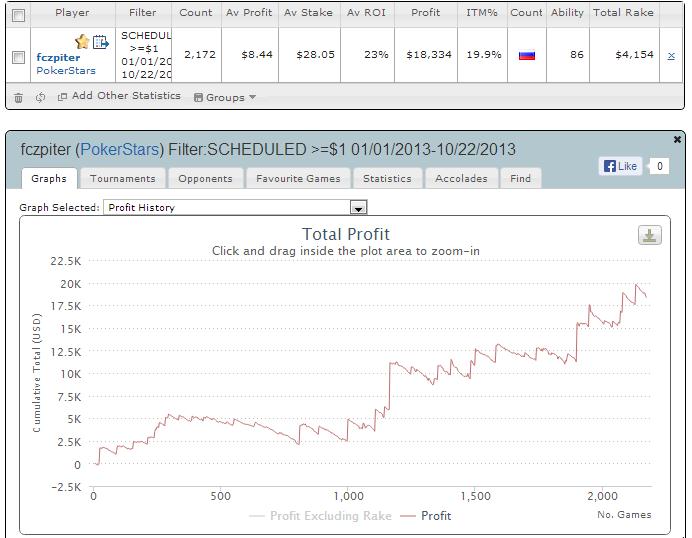Tick the select-all checkbox in table header
The width and height of the screenshot is (692, 538).
coord(19,15)
